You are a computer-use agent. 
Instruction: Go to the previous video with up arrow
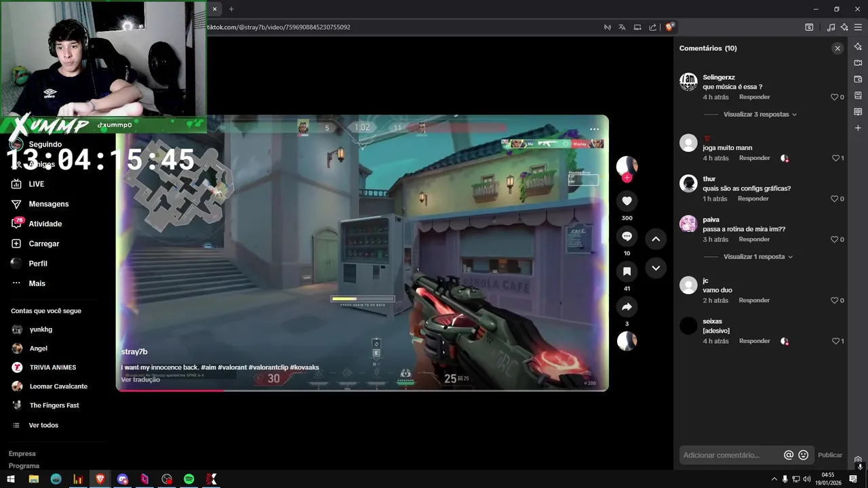656,239
